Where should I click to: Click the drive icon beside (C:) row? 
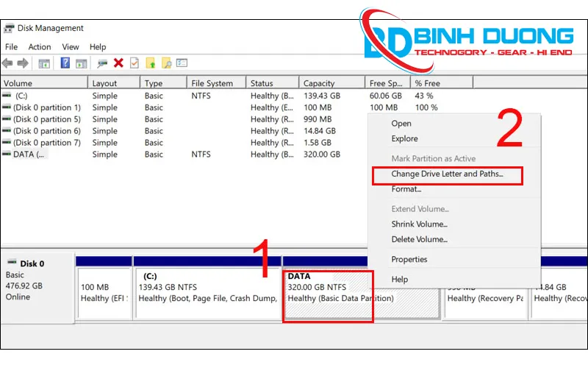(x=7, y=95)
